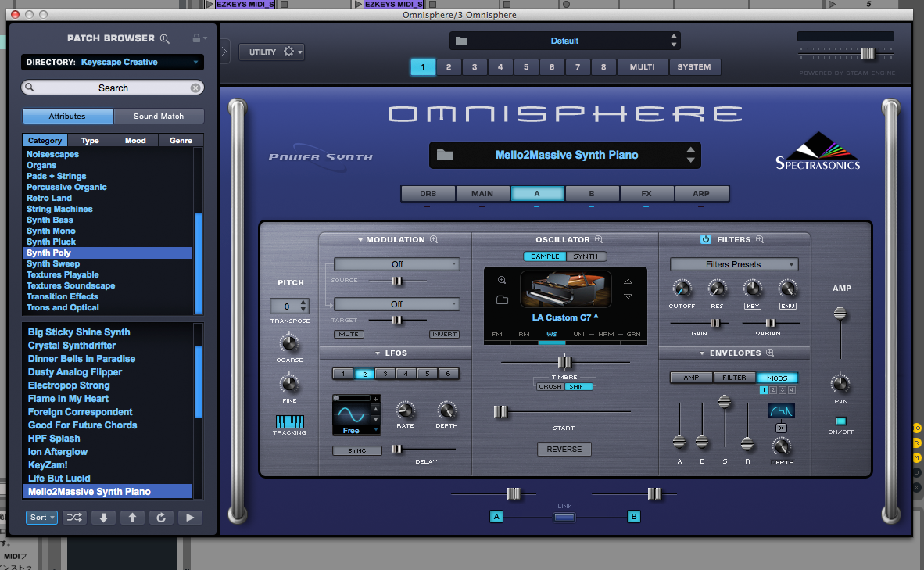
Task: Switch to the Sound Match tab
Action: coord(159,117)
